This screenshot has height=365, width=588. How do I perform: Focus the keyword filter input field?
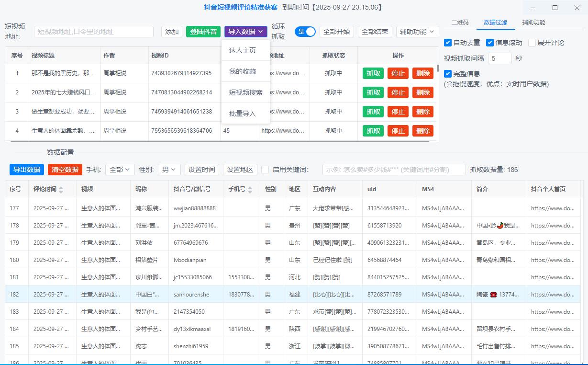[x=394, y=170]
